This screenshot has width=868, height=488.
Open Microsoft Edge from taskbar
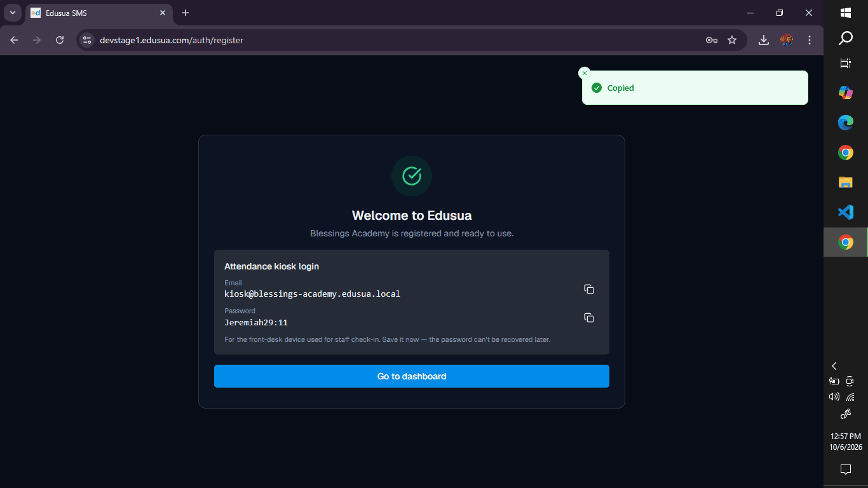click(846, 123)
